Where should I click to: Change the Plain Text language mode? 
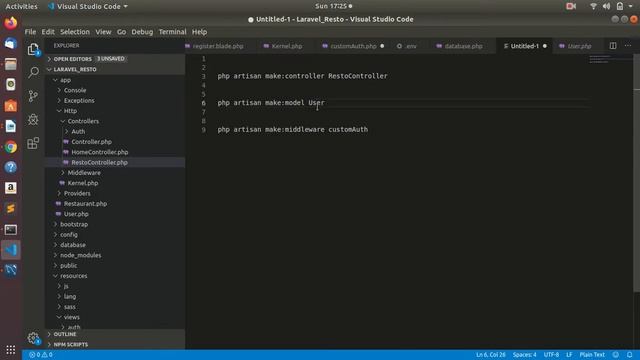pos(592,355)
